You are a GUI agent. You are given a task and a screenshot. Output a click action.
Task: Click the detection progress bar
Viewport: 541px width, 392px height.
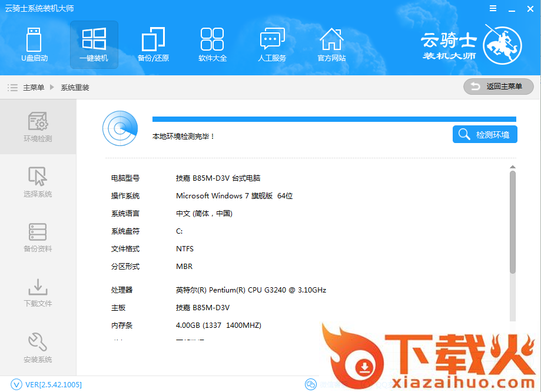334,119
